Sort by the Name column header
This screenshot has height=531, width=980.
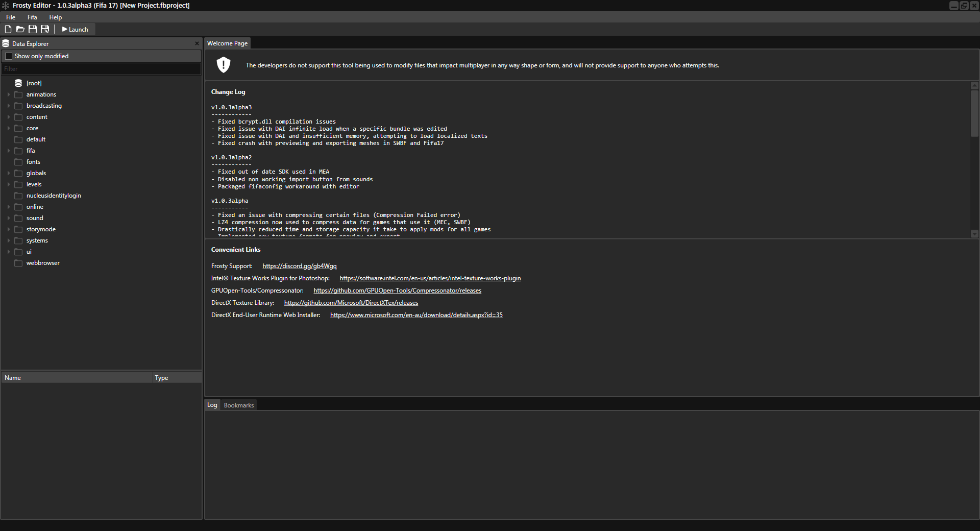tap(77, 378)
